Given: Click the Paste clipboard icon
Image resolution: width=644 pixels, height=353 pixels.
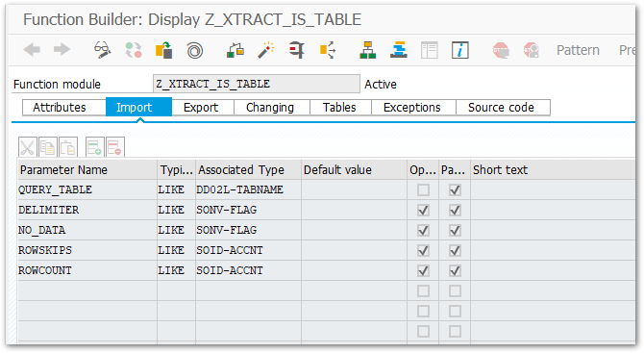Looking at the screenshot, I should 68,147.
